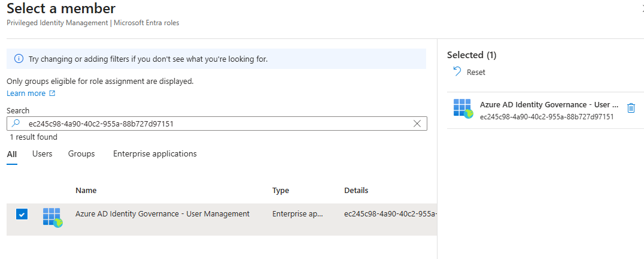Clear the search box with the X icon
This screenshot has width=644, height=259.
(x=417, y=124)
